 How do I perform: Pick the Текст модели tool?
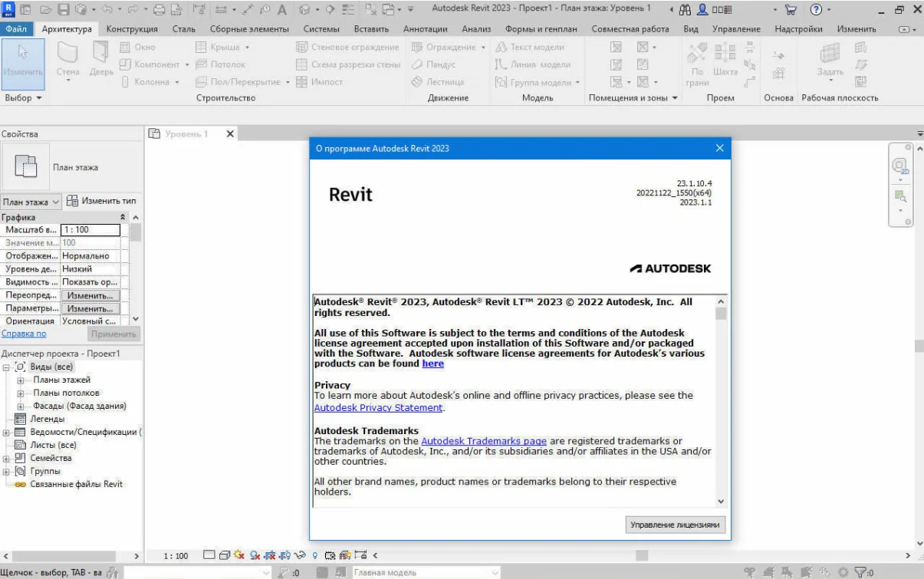[531, 48]
